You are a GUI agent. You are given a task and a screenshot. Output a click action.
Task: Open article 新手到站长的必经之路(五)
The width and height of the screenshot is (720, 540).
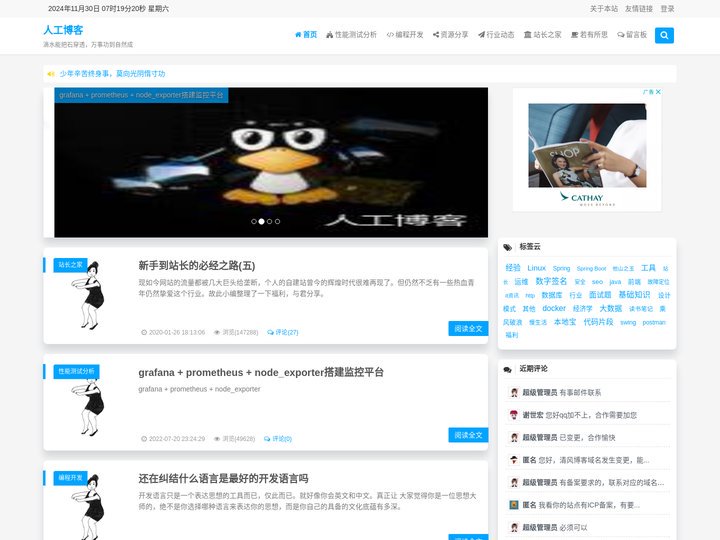pyautogui.click(x=197, y=265)
